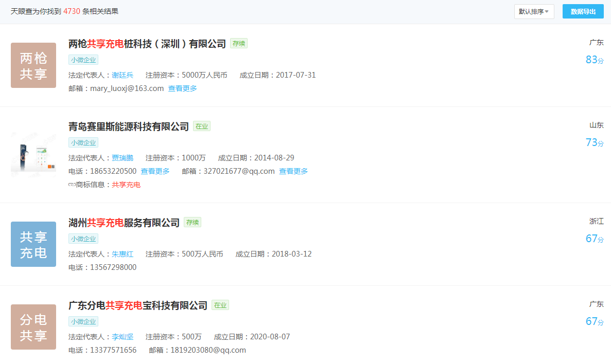Screen dimensions: 611x364
Task: Click the 73分 score
Action: [x=595, y=143]
